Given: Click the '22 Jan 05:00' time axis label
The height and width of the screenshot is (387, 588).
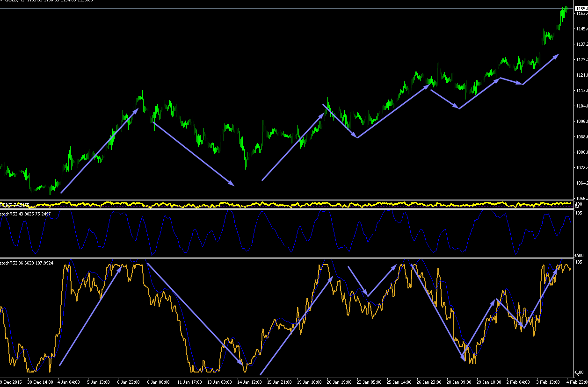Looking at the screenshot, I should [369, 382].
